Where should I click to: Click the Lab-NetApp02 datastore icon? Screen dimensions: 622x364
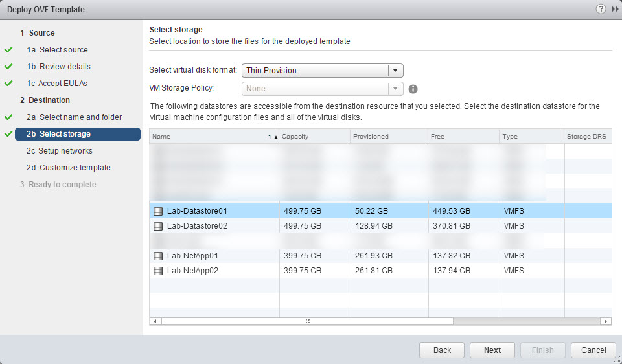click(x=158, y=271)
